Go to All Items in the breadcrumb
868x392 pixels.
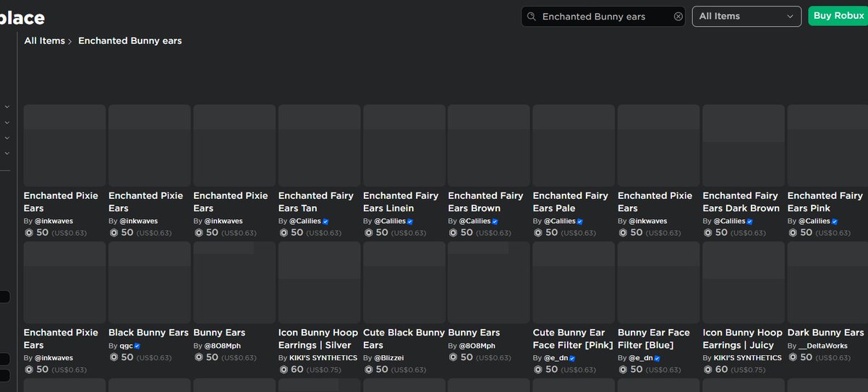[44, 41]
